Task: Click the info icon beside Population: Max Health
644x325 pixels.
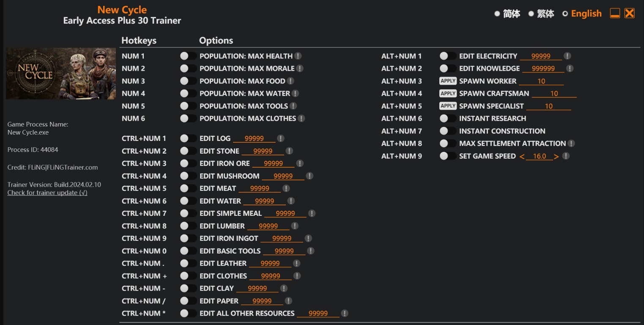Action: (x=298, y=56)
